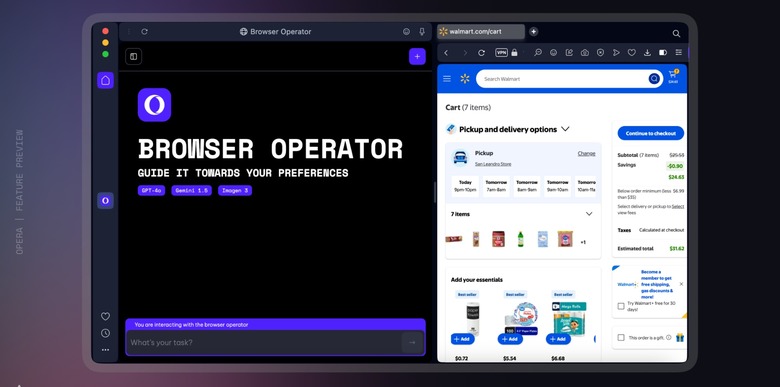
Task: Open a new tab with plus button
Action: coord(533,31)
